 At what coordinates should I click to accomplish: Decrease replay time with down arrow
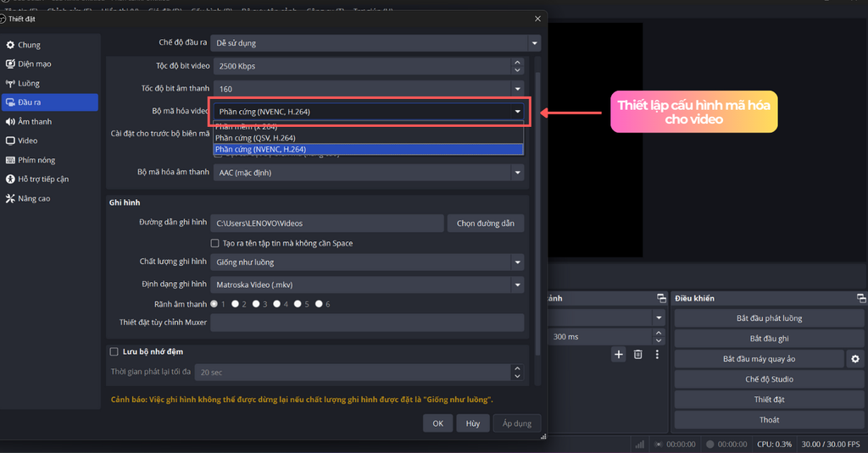(x=517, y=376)
